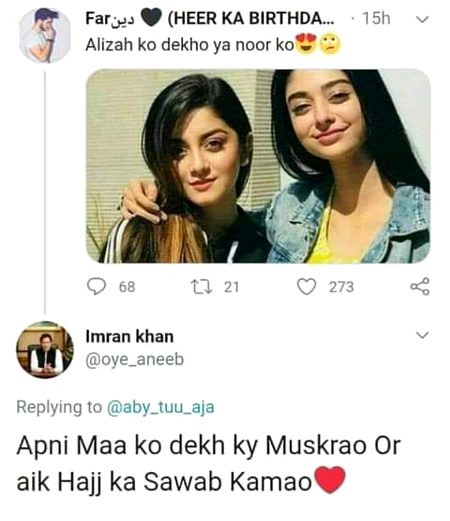This screenshot has width=450, height=521.
Task: Expand the chevron menu on Imran khan's reply
Action: click(x=422, y=335)
